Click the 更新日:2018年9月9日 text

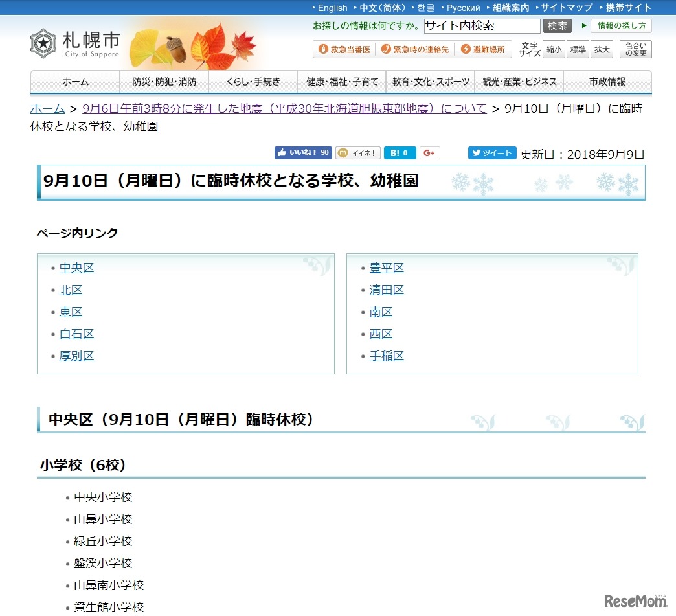[583, 154]
